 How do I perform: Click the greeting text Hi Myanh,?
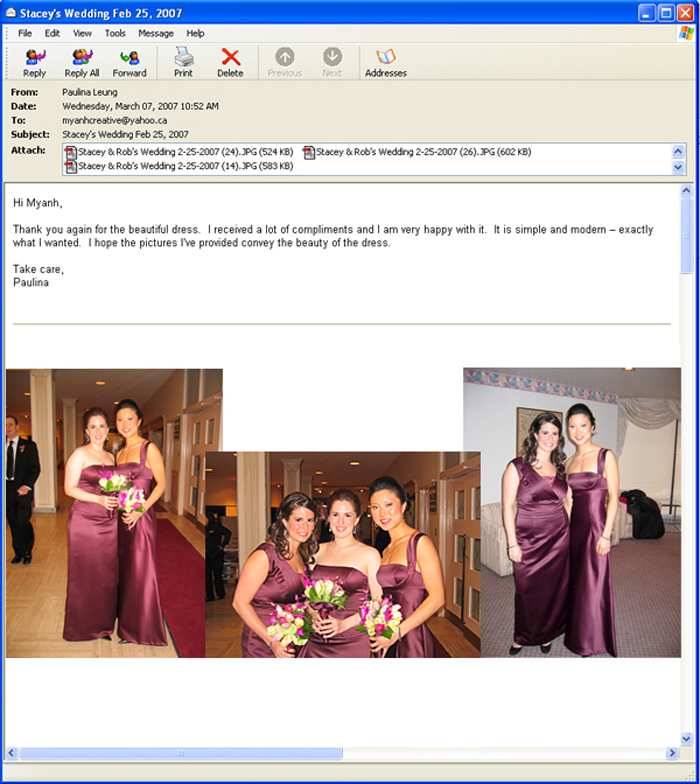(38, 202)
